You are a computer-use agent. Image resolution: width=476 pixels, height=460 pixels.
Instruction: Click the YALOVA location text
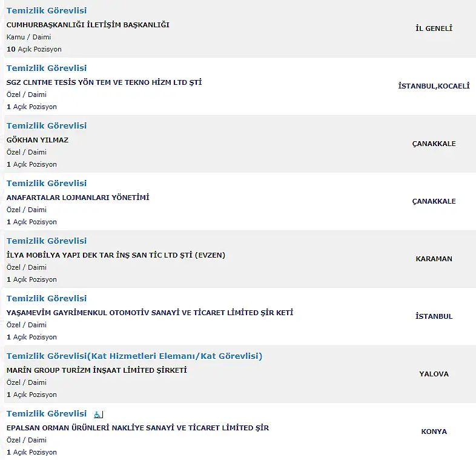click(434, 374)
